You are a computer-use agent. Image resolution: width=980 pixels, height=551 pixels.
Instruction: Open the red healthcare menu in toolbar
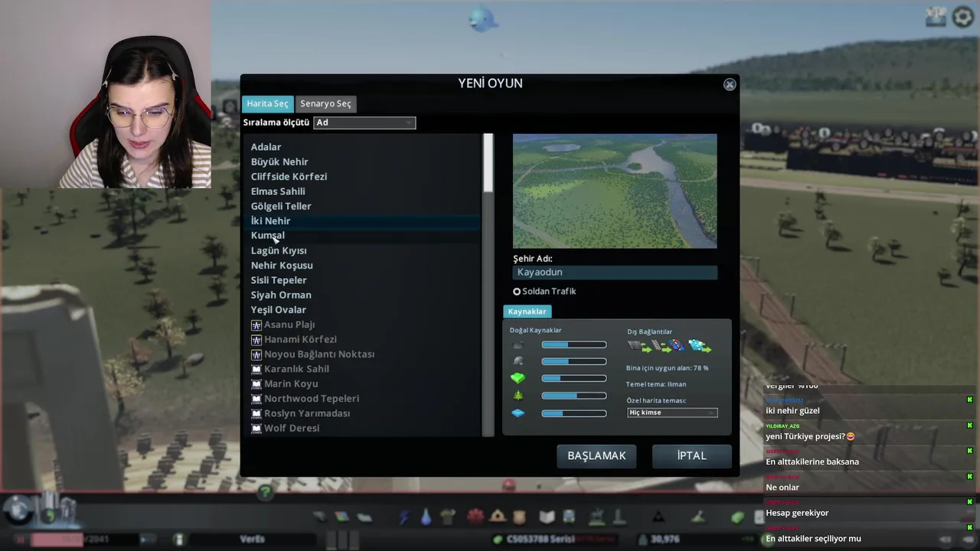475,517
